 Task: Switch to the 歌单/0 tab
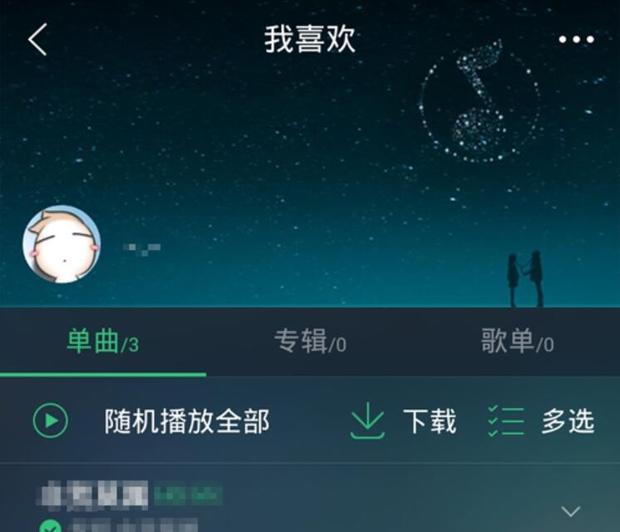pos(517,341)
